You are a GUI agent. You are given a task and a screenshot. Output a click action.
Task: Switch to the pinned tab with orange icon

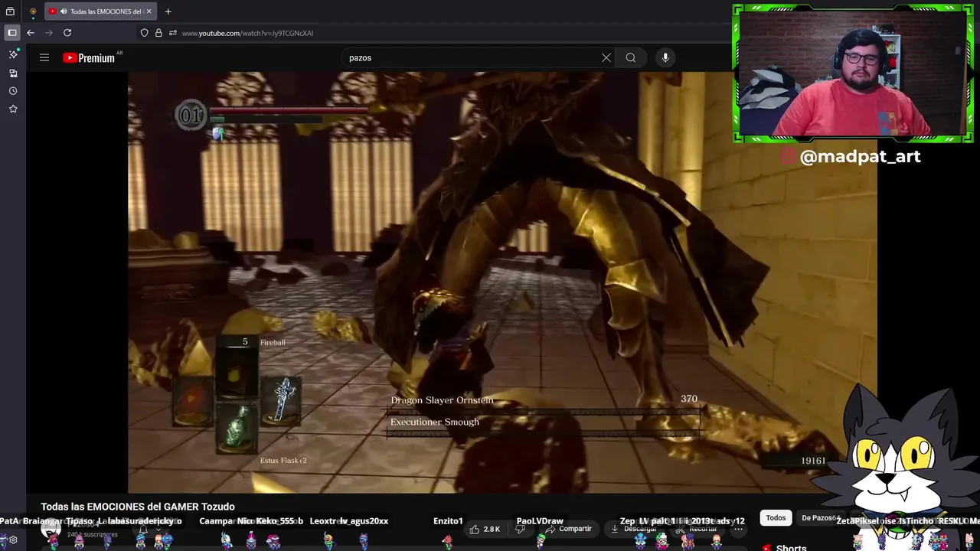33,11
